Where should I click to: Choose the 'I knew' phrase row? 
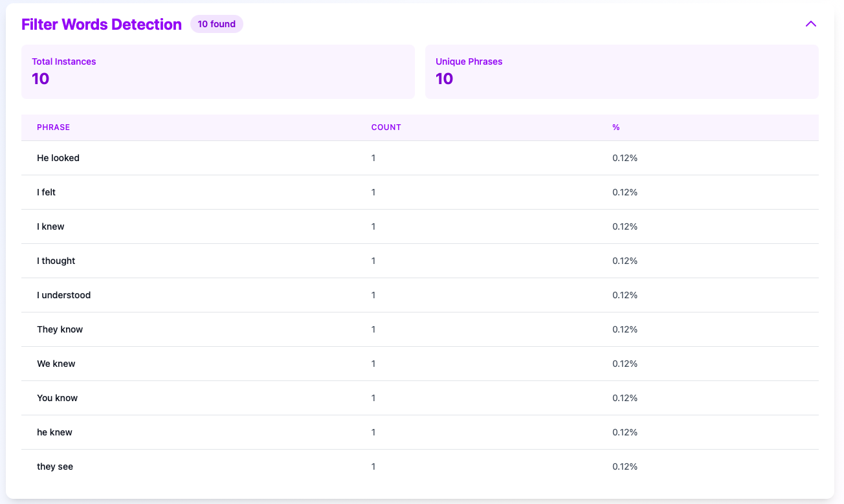[50, 226]
